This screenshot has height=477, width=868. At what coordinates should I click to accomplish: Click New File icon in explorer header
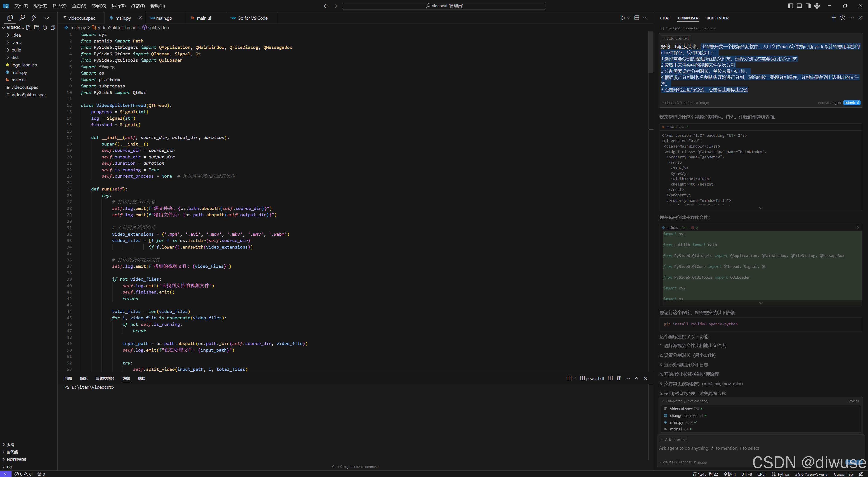(29, 28)
